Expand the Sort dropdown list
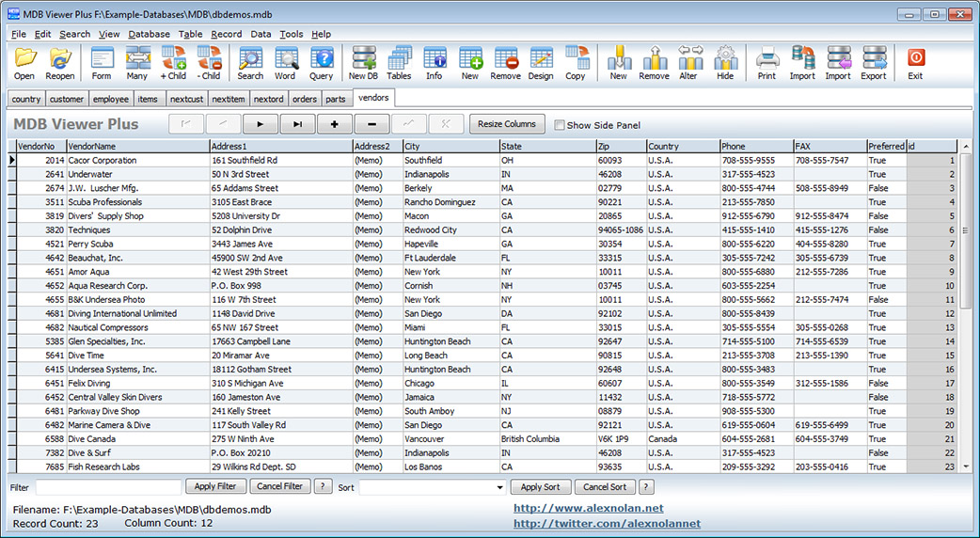The image size is (980, 538). tap(499, 487)
